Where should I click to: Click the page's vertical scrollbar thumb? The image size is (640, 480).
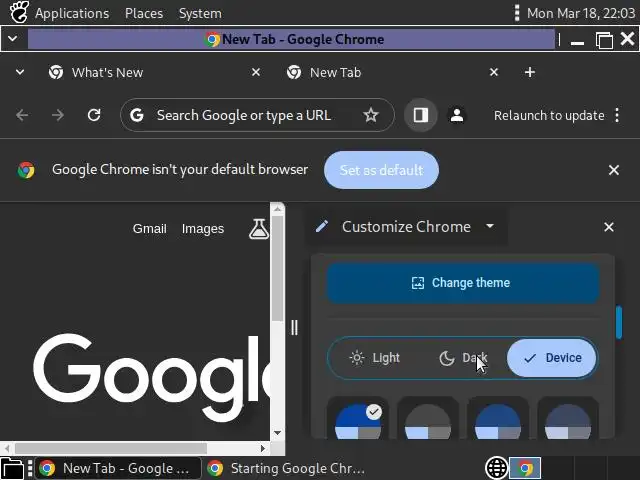tap(278, 269)
